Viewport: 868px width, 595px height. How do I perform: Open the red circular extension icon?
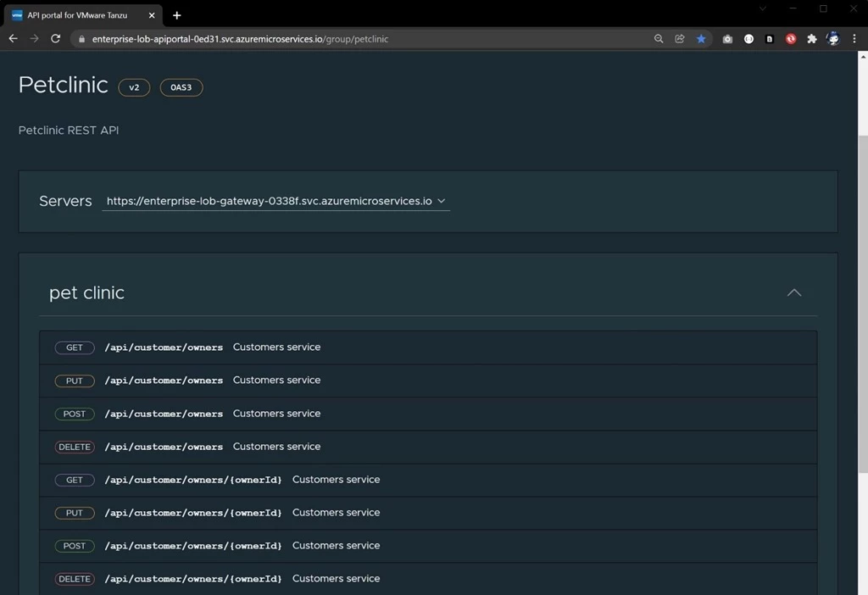[791, 39]
